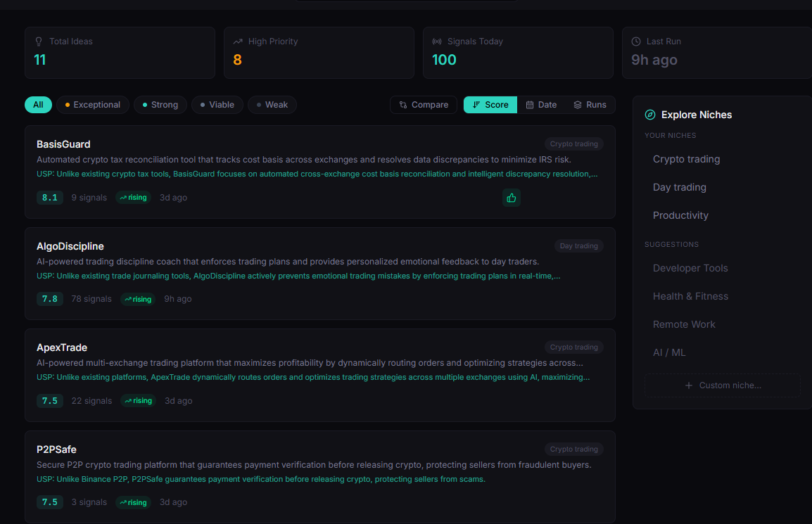Click the 9h ago timestamp on AlgoDiscipline

(x=177, y=299)
